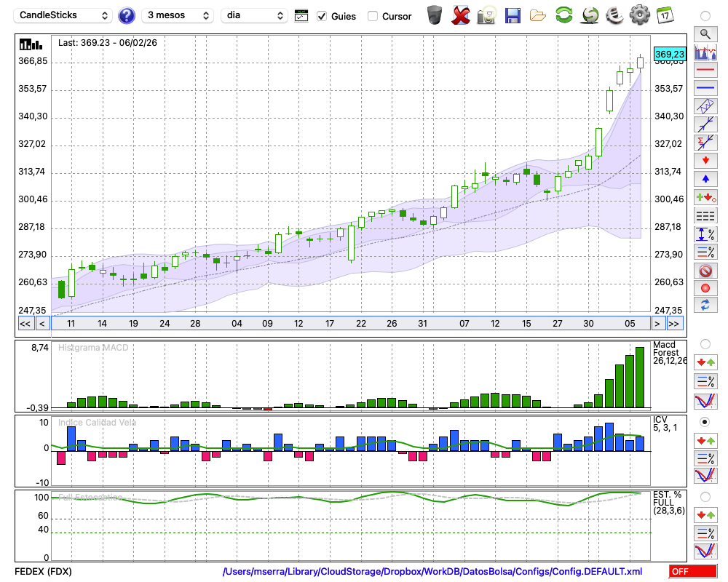
Task: Open settings with the gear icon
Action: [x=639, y=15]
